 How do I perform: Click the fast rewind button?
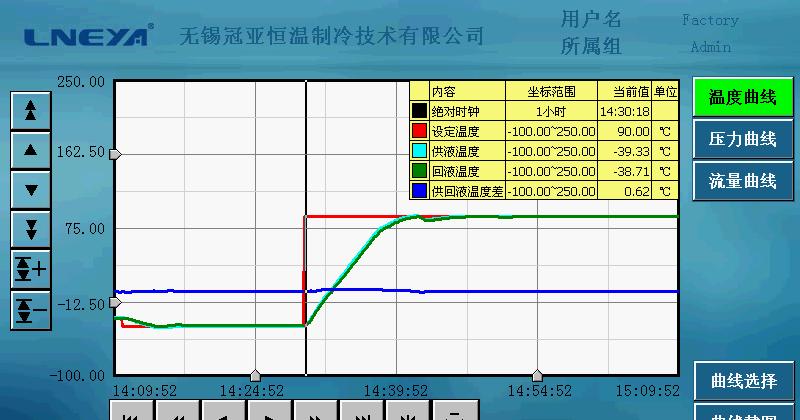click(x=177, y=411)
